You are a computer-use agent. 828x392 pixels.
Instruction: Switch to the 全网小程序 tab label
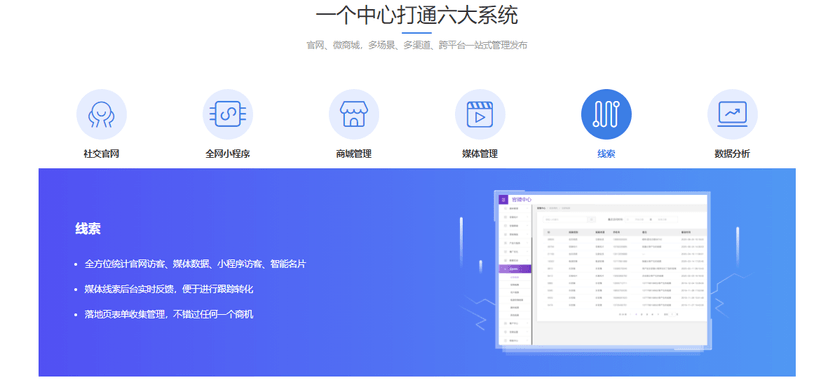coord(228,154)
